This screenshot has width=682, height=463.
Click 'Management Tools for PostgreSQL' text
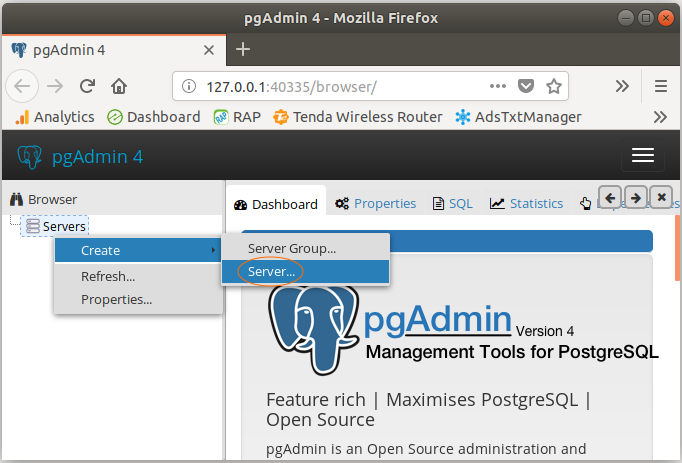[512, 352]
